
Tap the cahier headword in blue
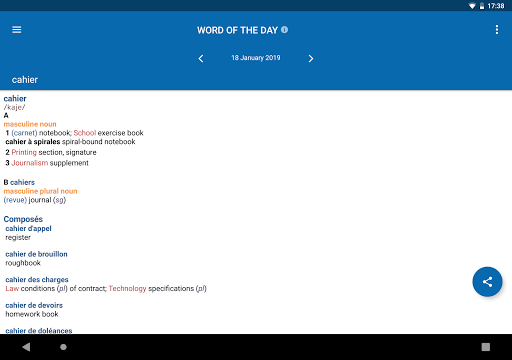coord(15,99)
